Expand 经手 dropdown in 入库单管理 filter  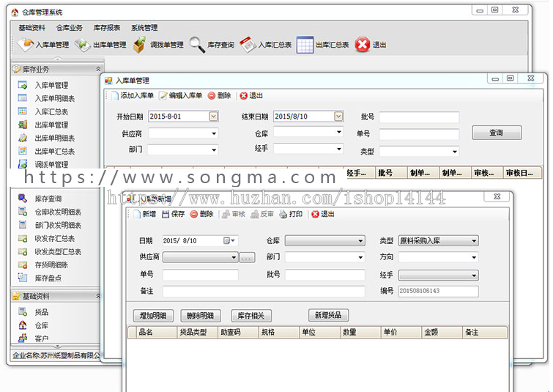[338, 149]
